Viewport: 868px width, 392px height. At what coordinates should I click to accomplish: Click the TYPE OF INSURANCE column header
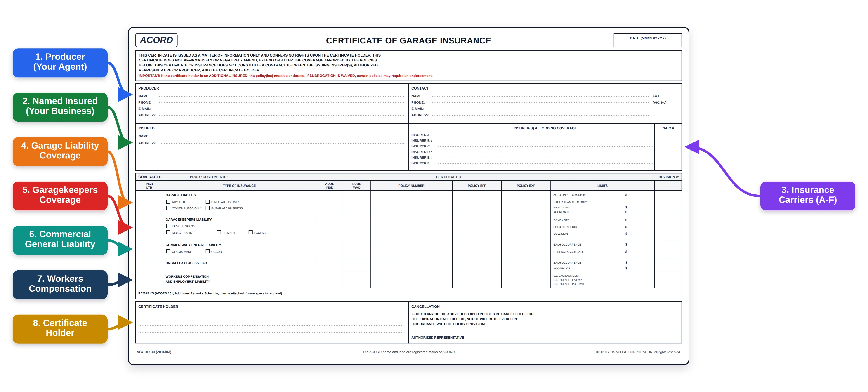239,186
